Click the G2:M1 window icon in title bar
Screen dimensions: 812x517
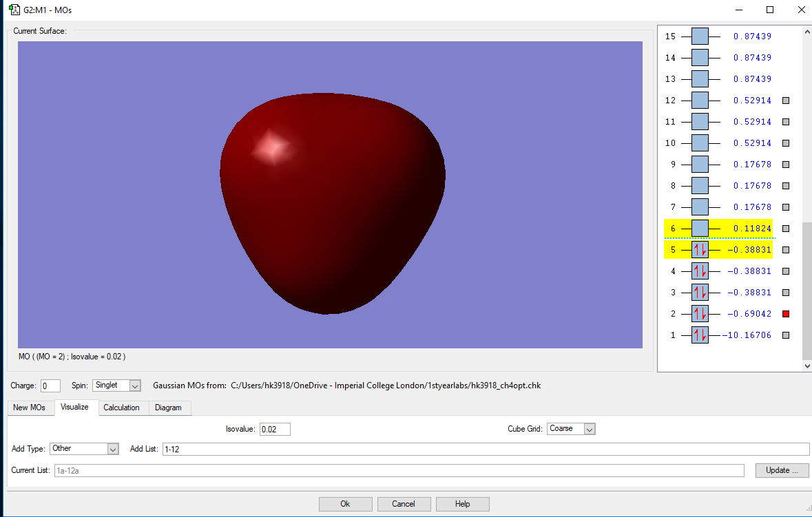tap(14, 10)
